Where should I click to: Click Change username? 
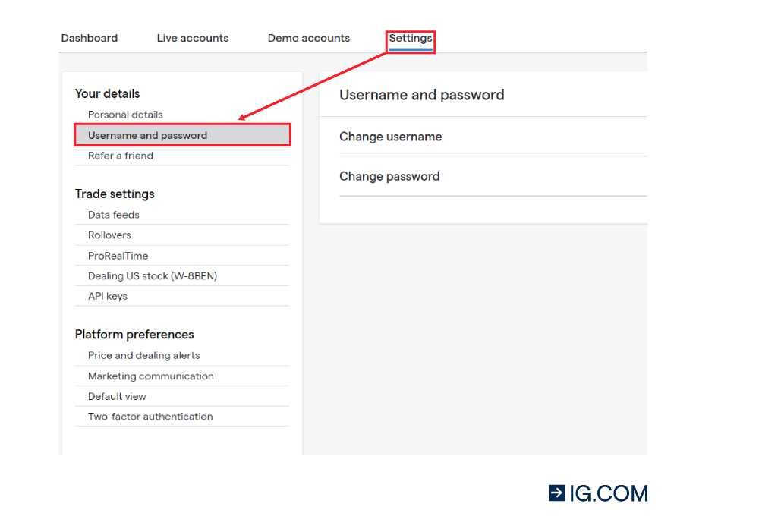[390, 137]
